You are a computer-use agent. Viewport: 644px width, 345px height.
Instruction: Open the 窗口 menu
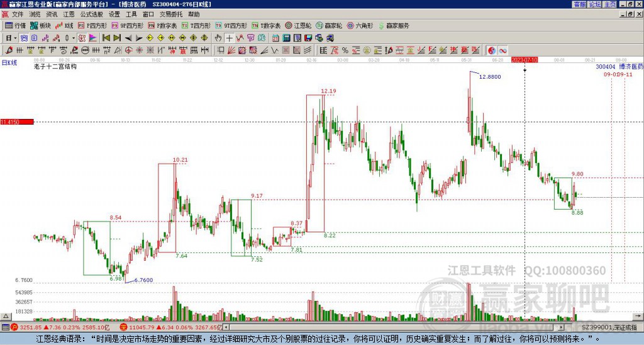point(148,14)
